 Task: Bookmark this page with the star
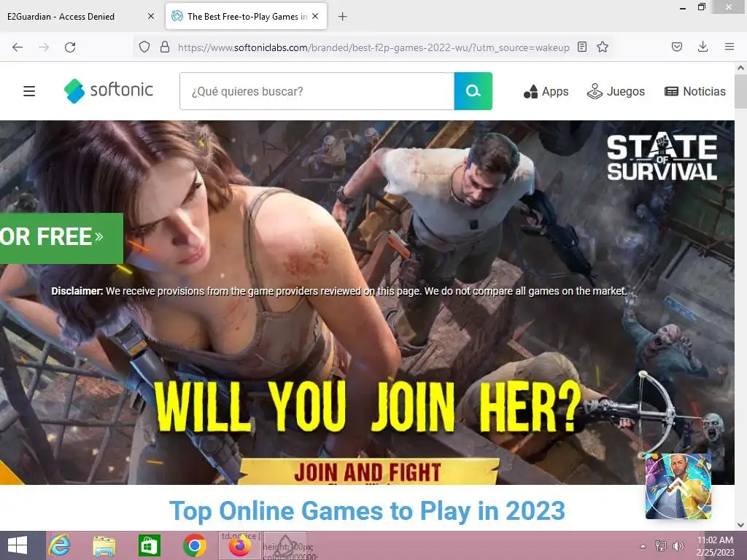click(x=603, y=47)
